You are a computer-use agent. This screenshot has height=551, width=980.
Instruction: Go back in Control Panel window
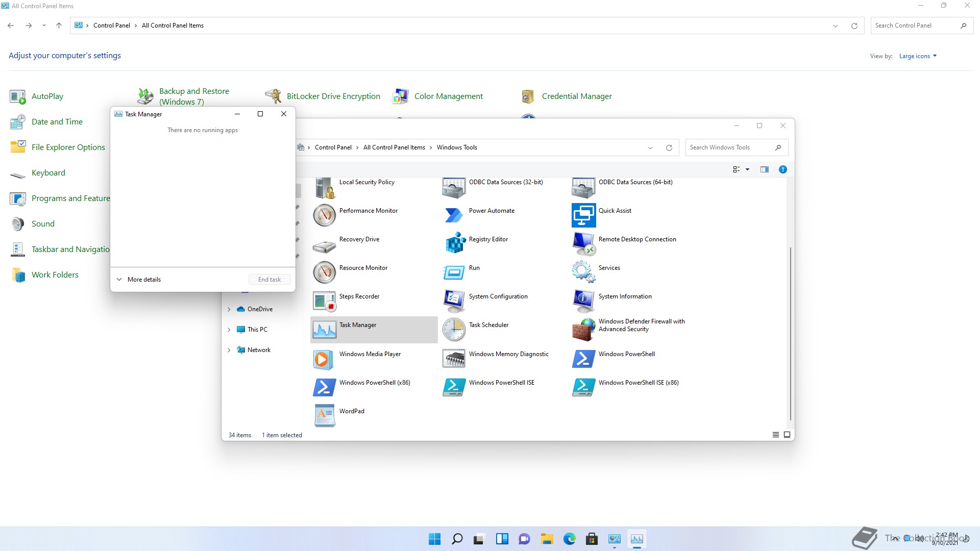pos(11,26)
